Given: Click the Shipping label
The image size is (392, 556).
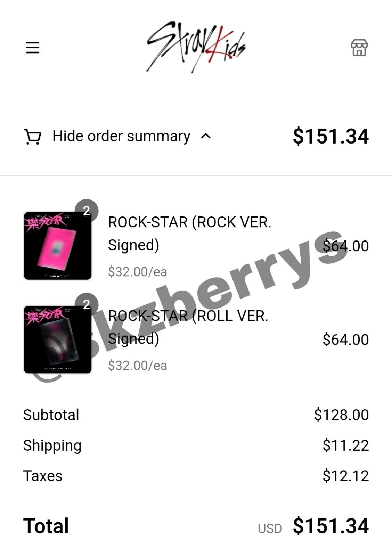Looking at the screenshot, I should [52, 446].
